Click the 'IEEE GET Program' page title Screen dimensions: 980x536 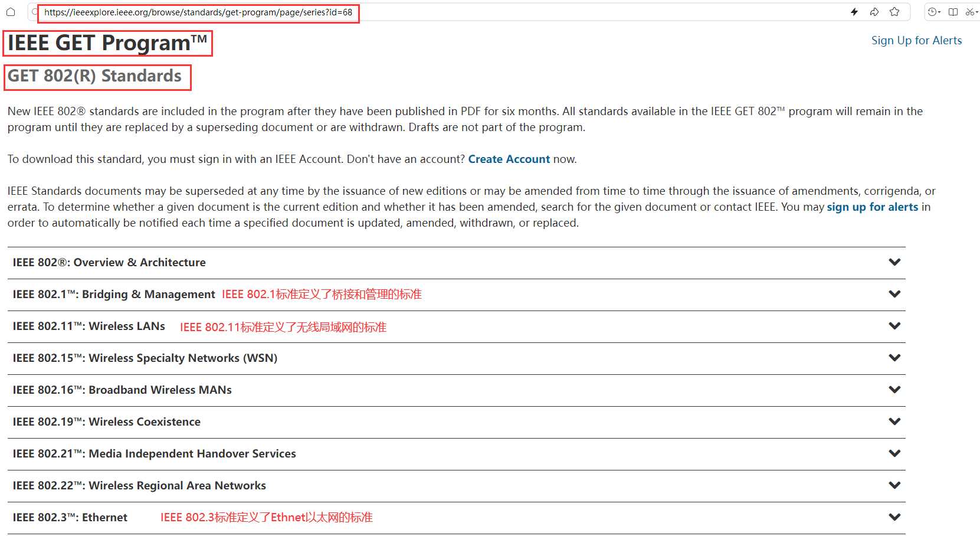(x=107, y=43)
